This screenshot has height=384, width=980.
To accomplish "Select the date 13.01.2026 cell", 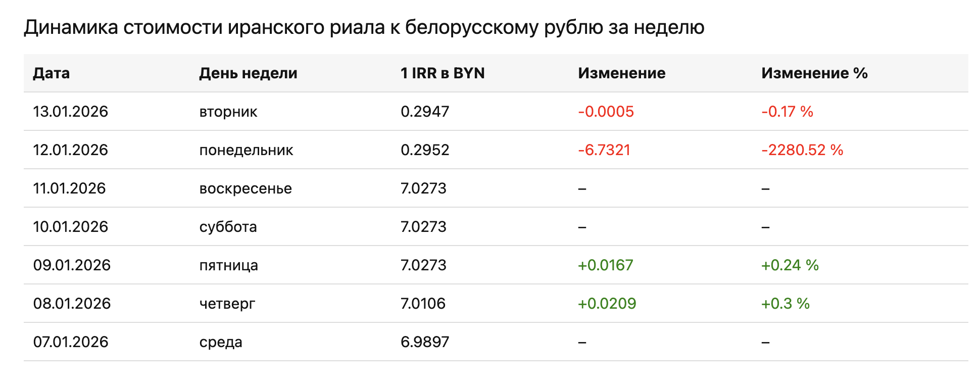I will click(x=71, y=112).
